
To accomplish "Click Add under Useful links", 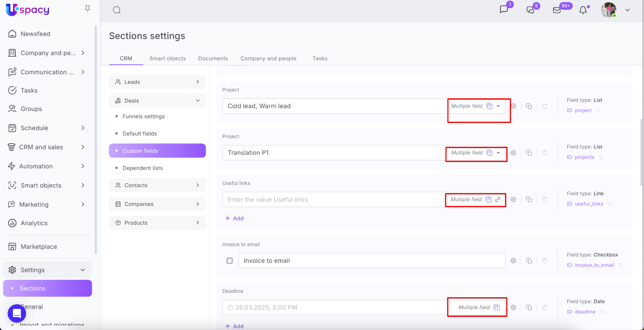I will coord(235,218).
